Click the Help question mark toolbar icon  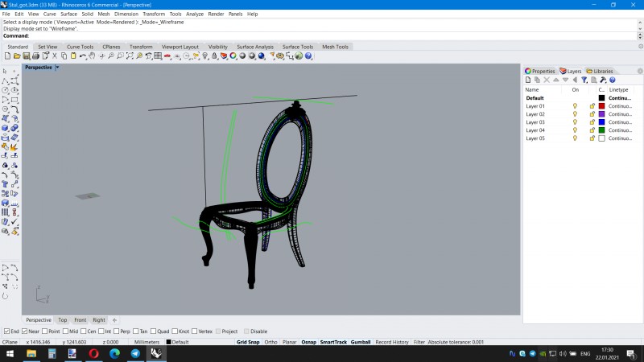[x=308, y=56]
